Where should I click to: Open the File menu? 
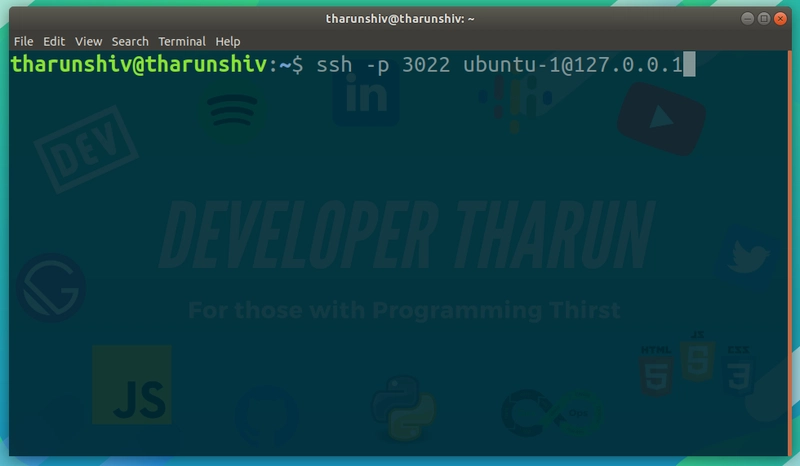(x=23, y=41)
